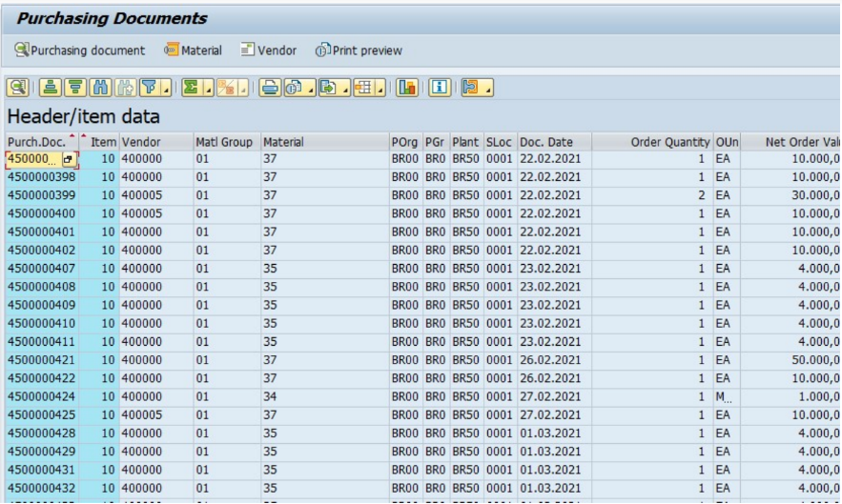Image resolution: width=842 pixels, height=504 pixels.
Task: Select the Doc. Date column header
Action: coord(554,142)
